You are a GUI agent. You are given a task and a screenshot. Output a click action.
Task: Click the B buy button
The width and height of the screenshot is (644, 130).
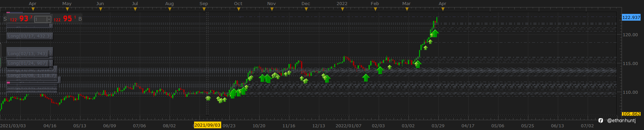pos(80,19)
